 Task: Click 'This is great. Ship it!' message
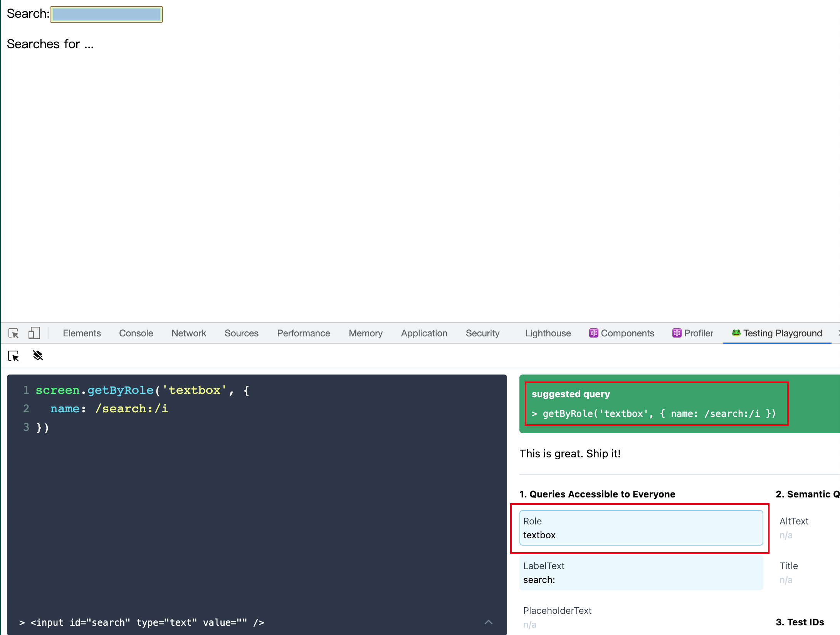[570, 454]
